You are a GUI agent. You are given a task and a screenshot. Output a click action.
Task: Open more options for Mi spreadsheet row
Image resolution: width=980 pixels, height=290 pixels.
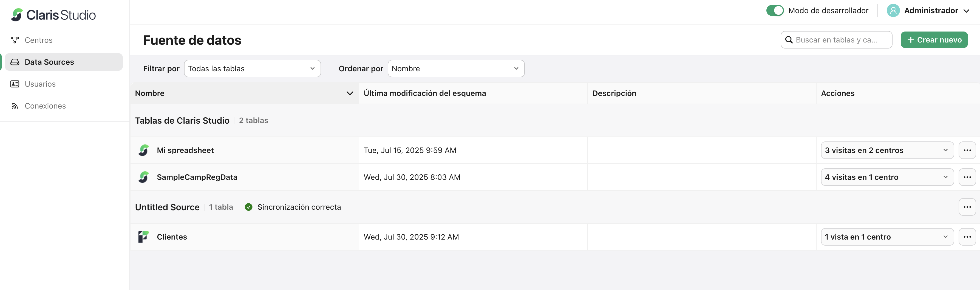click(967, 150)
